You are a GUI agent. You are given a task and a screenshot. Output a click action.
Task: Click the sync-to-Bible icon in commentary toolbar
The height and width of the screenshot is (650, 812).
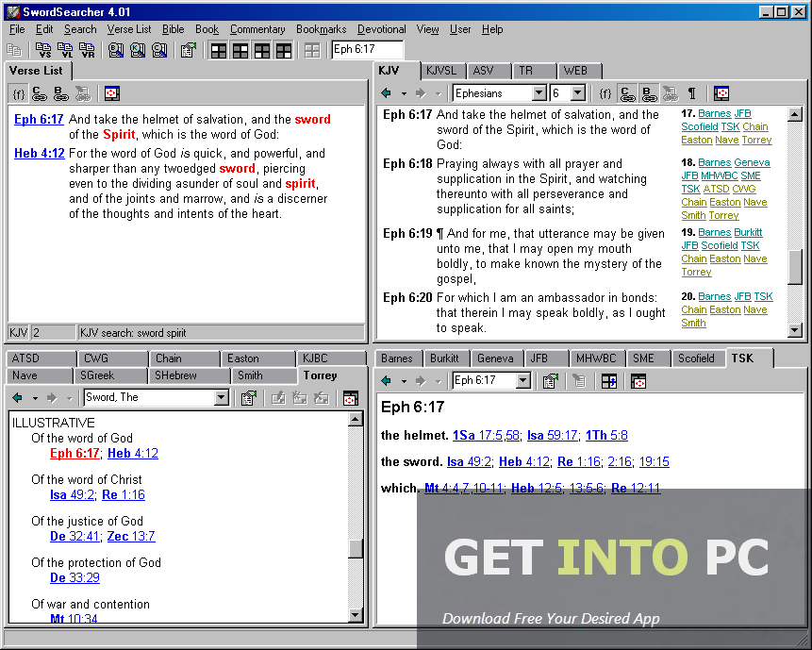click(609, 381)
